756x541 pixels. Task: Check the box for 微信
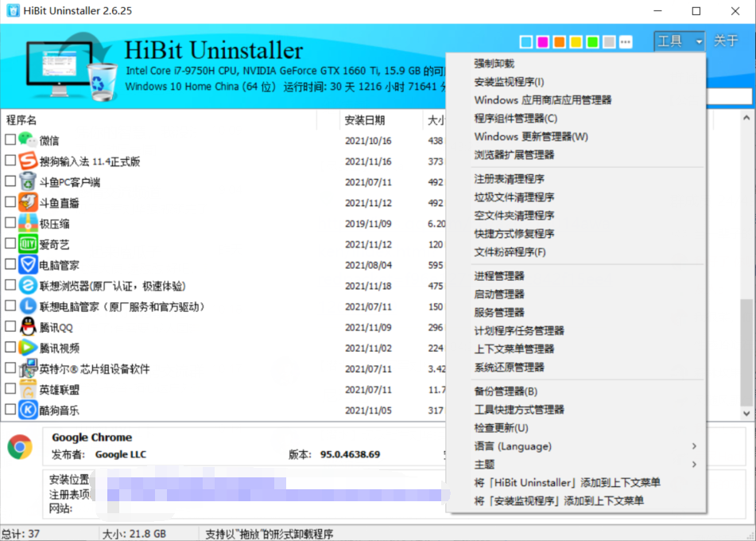10,139
